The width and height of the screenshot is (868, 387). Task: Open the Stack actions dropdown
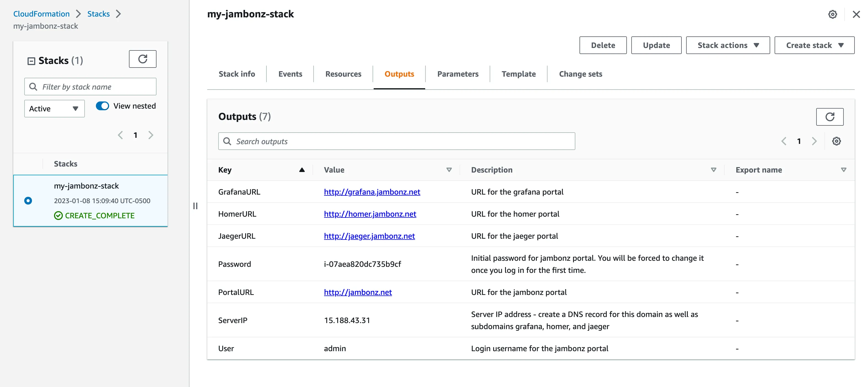tap(728, 45)
